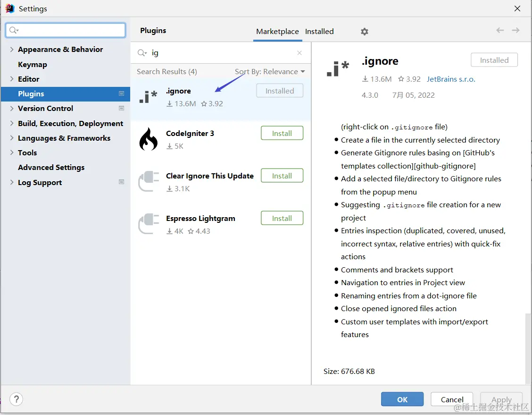Expand Languages & Frameworks section
Screen dimensions: 532x415
pos(11,138)
